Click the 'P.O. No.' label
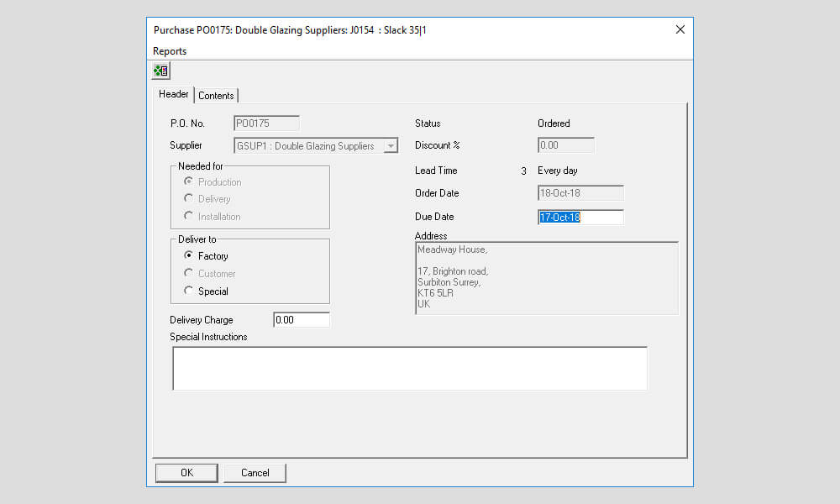The height and width of the screenshot is (504, 840). coord(187,123)
